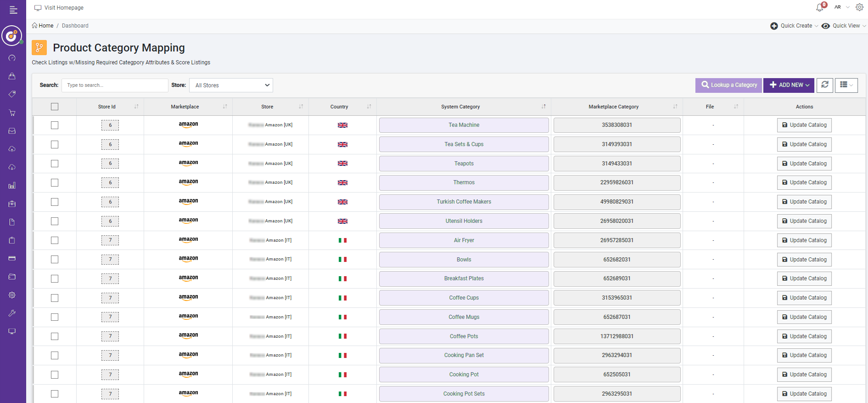
Task: Click the Breakfast Plates system category
Action: [464, 278]
